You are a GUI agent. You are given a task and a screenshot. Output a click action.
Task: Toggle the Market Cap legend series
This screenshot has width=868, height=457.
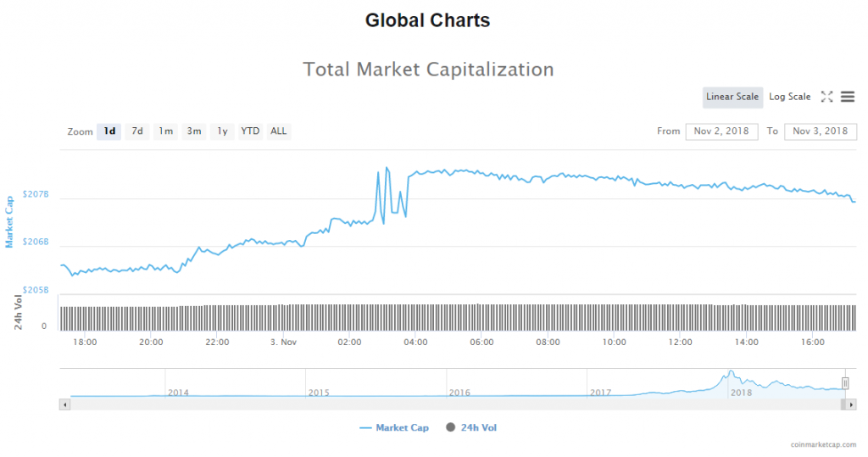pos(394,427)
